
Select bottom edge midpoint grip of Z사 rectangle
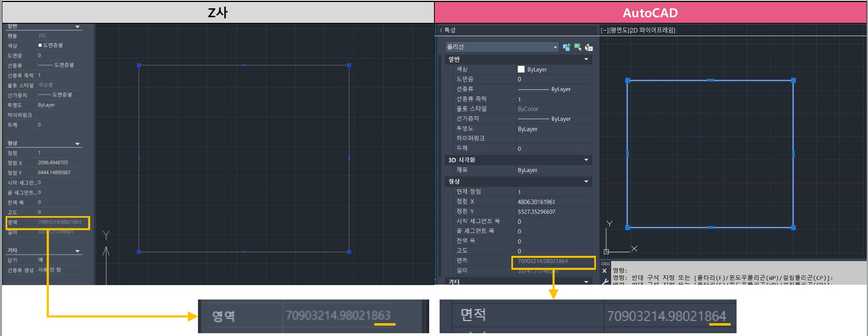(x=244, y=252)
